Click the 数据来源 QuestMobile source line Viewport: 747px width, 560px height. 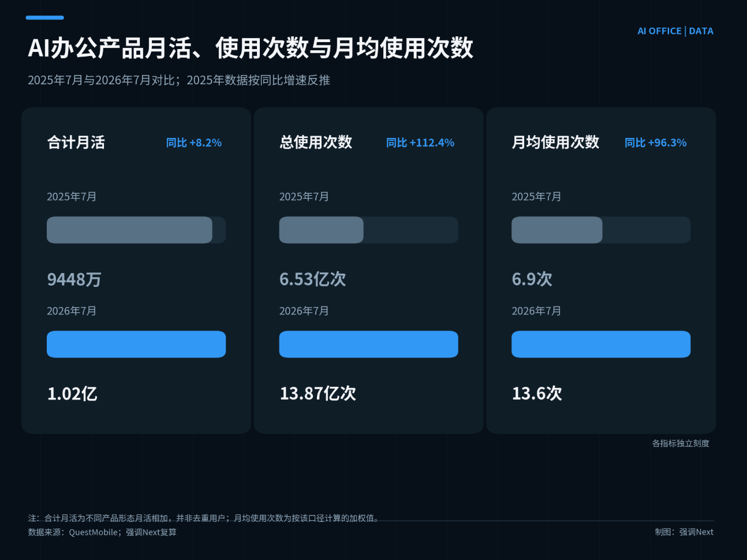tap(102, 532)
